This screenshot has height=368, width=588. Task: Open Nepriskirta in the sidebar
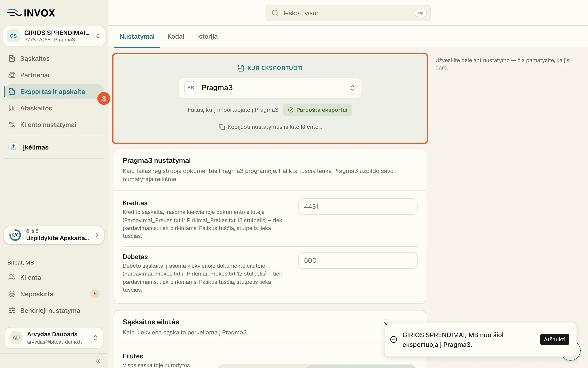click(54, 294)
